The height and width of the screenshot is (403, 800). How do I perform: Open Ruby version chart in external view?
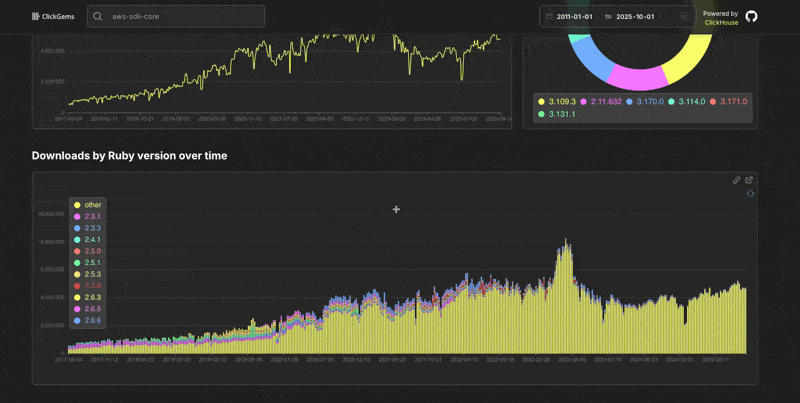749,180
